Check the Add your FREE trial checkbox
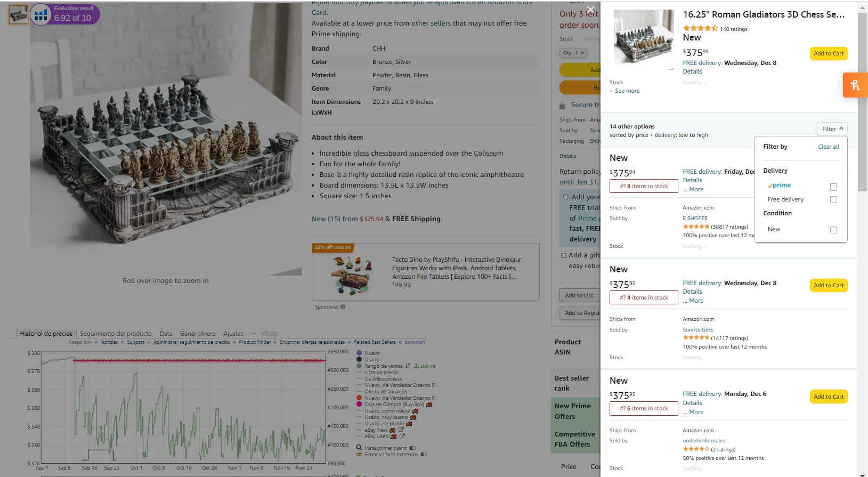This screenshot has width=868, height=477. coord(565,197)
